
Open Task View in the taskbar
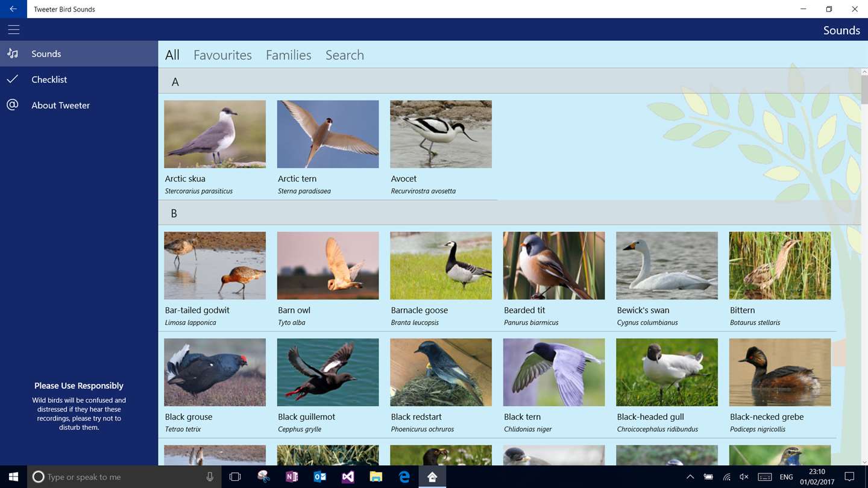tap(235, 477)
